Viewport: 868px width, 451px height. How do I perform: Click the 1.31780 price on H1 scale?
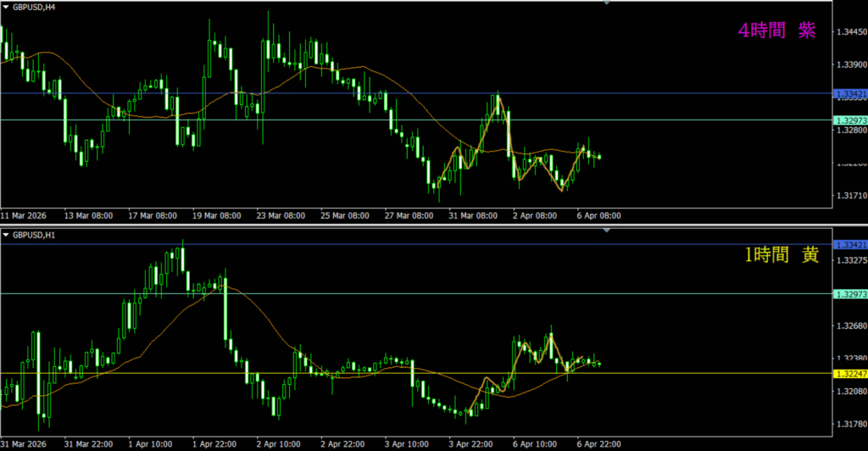(x=850, y=424)
